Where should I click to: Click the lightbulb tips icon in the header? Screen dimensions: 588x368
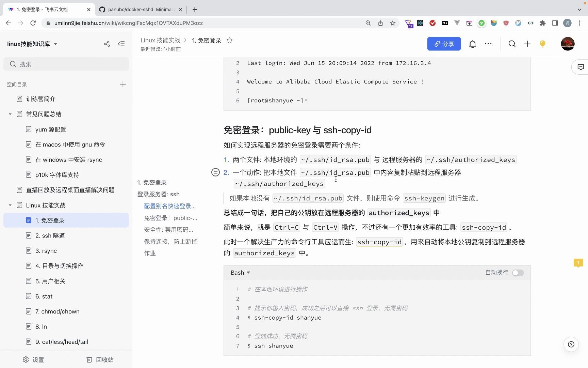click(542, 44)
